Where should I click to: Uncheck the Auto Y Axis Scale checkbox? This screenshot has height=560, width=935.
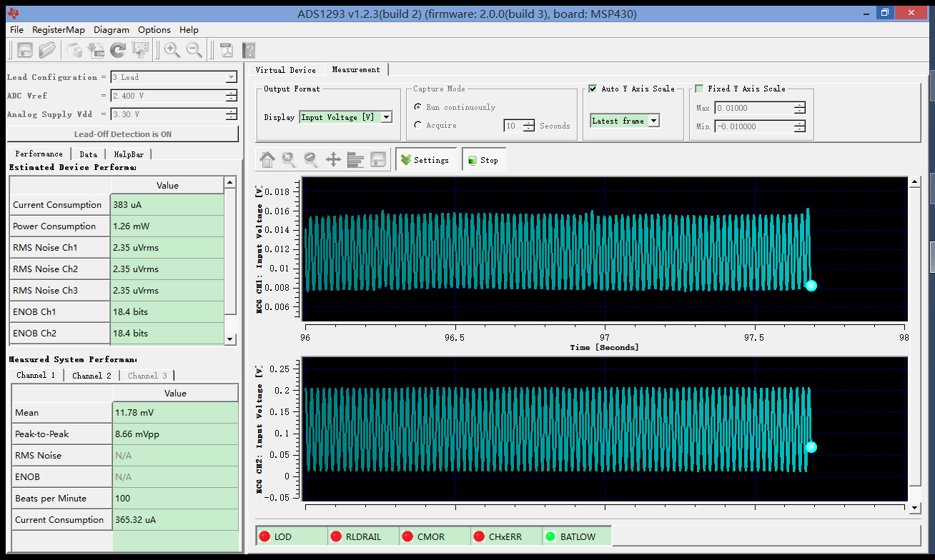(x=593, y=89)
